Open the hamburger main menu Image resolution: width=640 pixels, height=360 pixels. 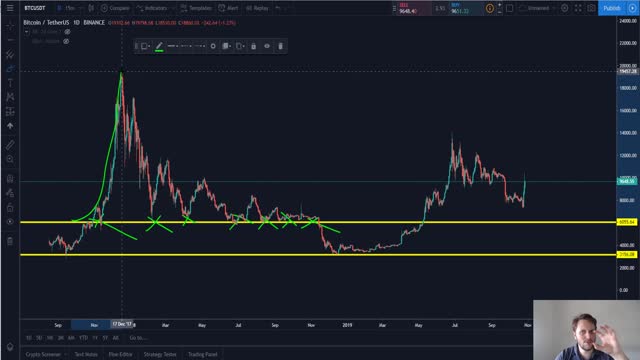[10, 8]
